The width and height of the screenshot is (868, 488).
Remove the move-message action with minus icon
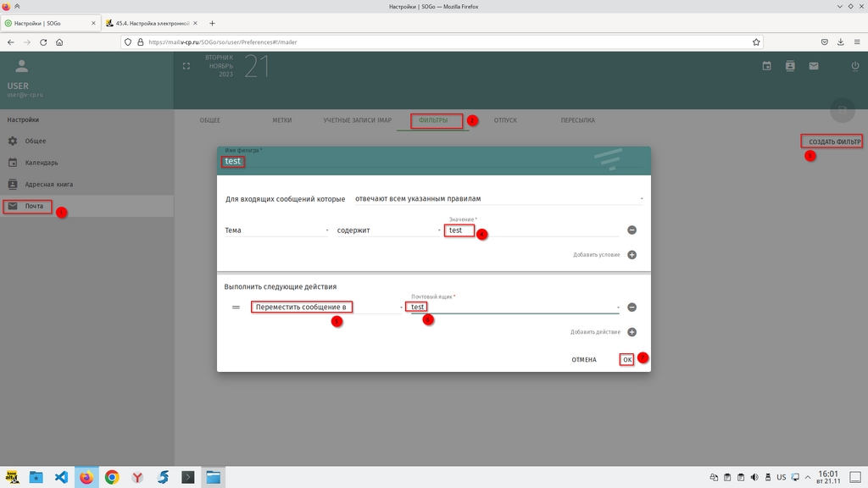pyautogui.click(x=632, y=308)
